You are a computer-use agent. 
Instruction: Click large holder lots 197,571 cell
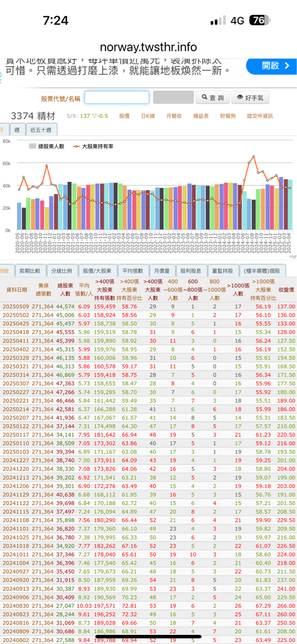[x=105, y=606]
